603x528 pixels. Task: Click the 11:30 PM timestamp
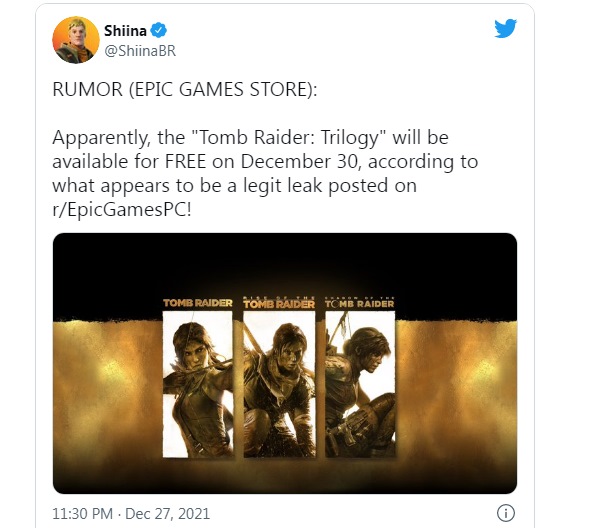pyautogui.click(x=82, y=514)
